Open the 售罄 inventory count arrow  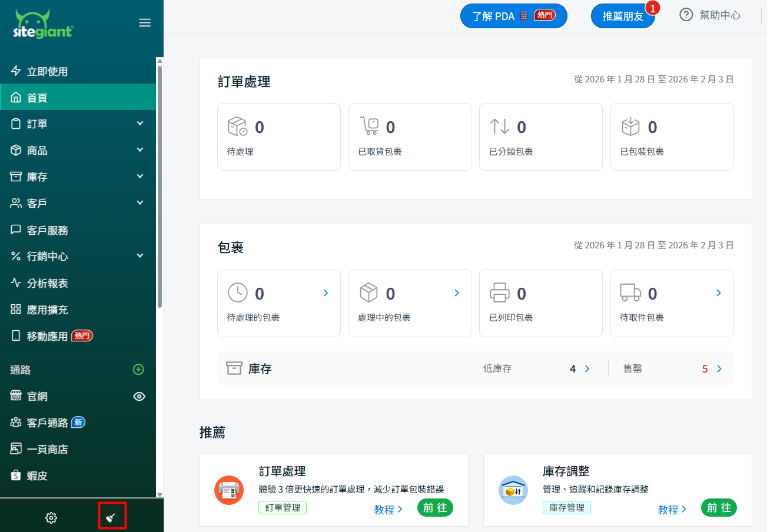coord(719,369)
